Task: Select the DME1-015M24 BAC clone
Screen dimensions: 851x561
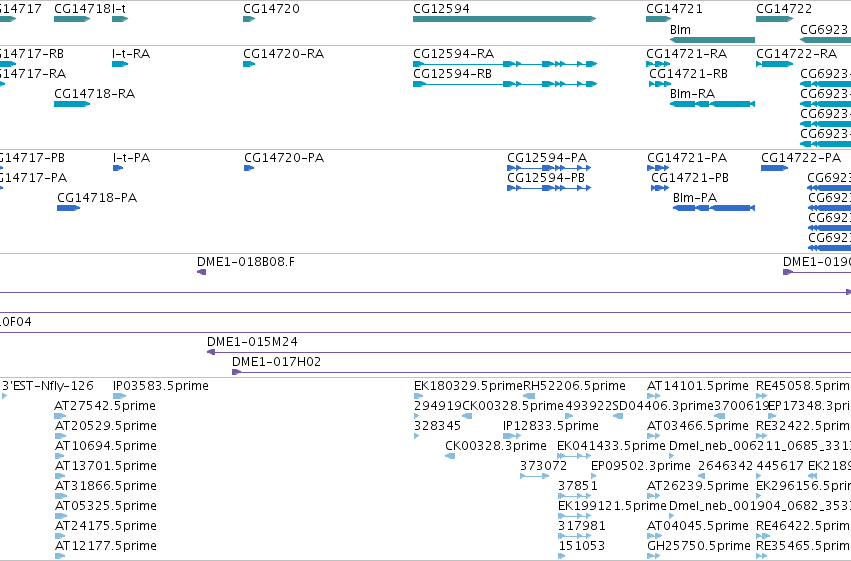Action: pos(529,352)
